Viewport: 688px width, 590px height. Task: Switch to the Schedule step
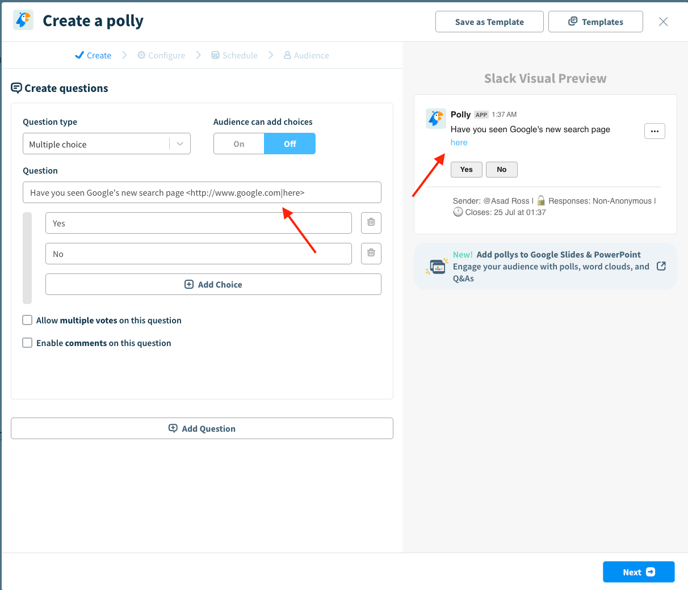point(234,55)
